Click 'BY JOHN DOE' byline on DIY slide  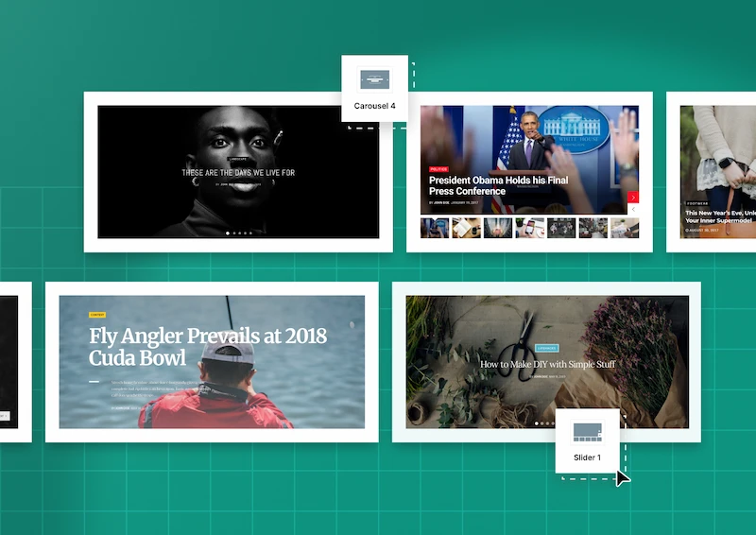pos(539,376)
